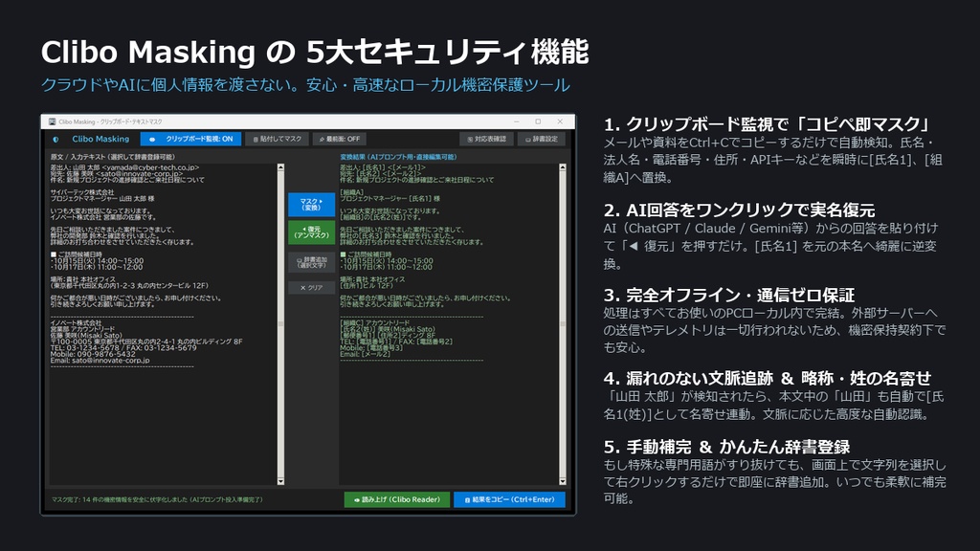Click the result pane scrollbar track
980x551 pixels.
[563, 324]
